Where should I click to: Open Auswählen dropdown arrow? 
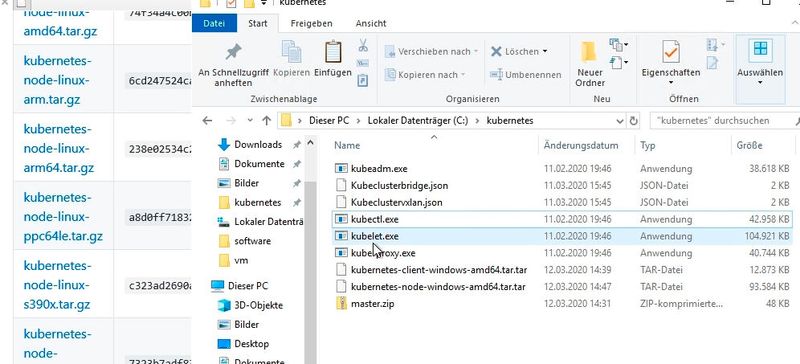tap(760, 83)
